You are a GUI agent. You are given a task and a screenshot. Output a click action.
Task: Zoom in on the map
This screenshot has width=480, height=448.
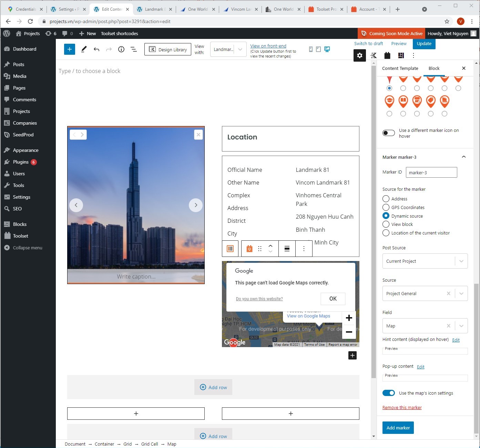coord(349,318)
